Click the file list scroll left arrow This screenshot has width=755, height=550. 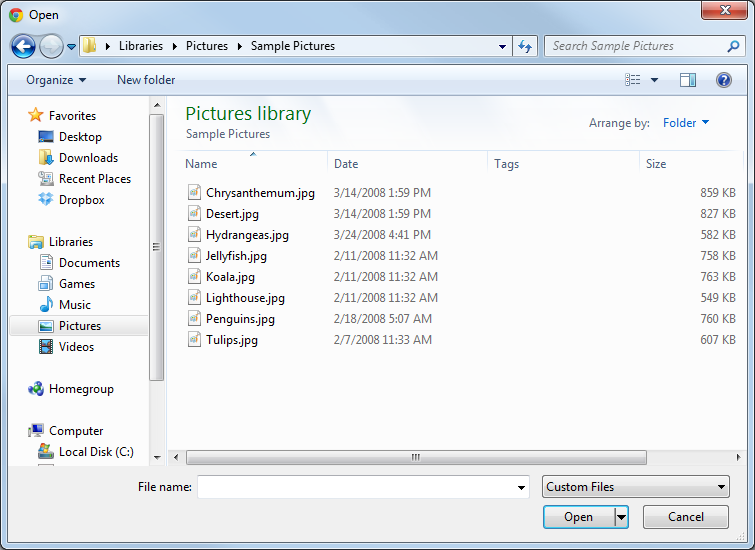point(176,457)
